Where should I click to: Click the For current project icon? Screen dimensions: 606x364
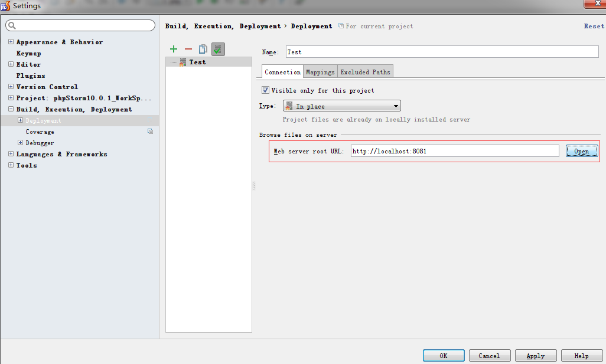click(x=341, y=26)
